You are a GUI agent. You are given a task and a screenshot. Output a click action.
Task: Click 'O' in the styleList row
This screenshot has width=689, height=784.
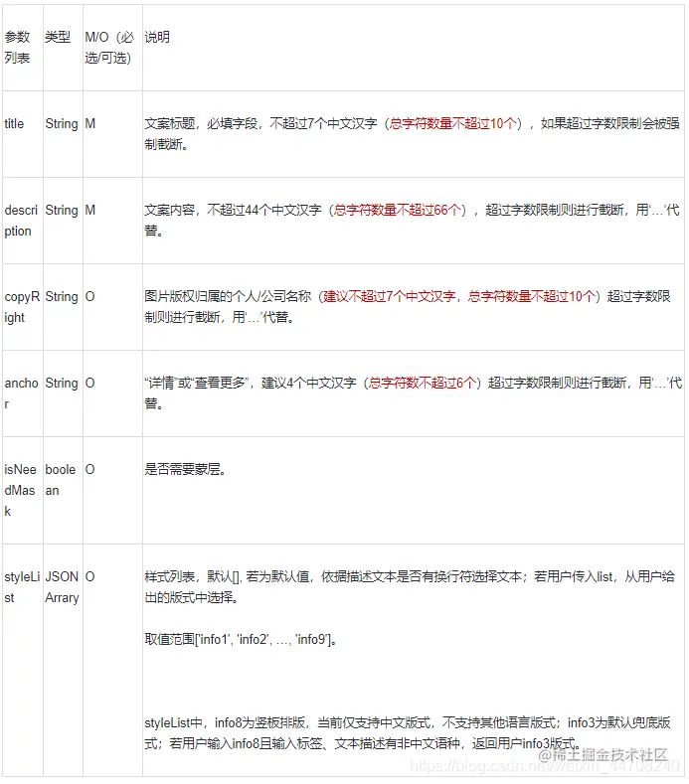coord(89,576)
